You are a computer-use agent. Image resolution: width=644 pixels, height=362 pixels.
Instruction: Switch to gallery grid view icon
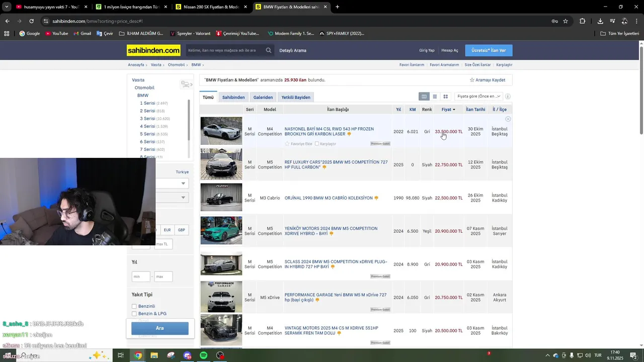tap(445, 97)
